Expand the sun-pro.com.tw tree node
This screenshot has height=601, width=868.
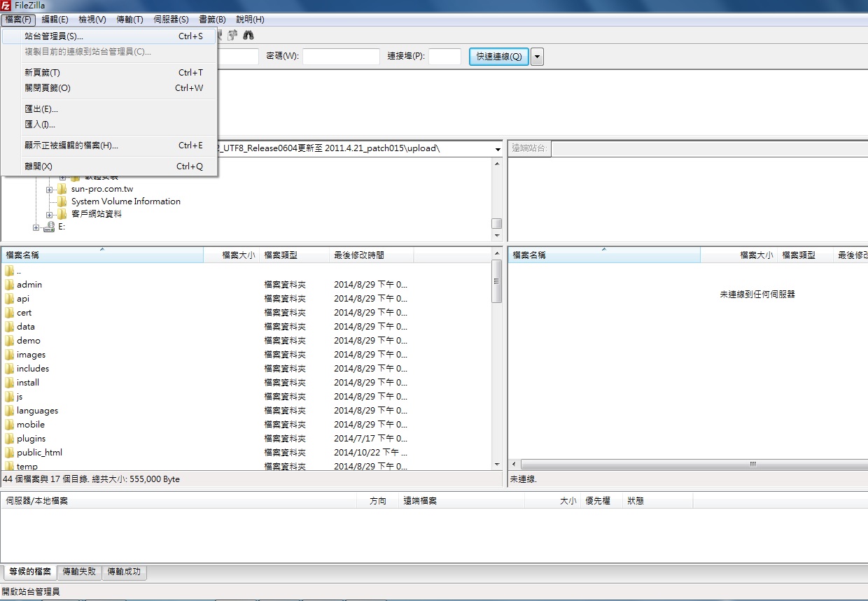(50, 190)
